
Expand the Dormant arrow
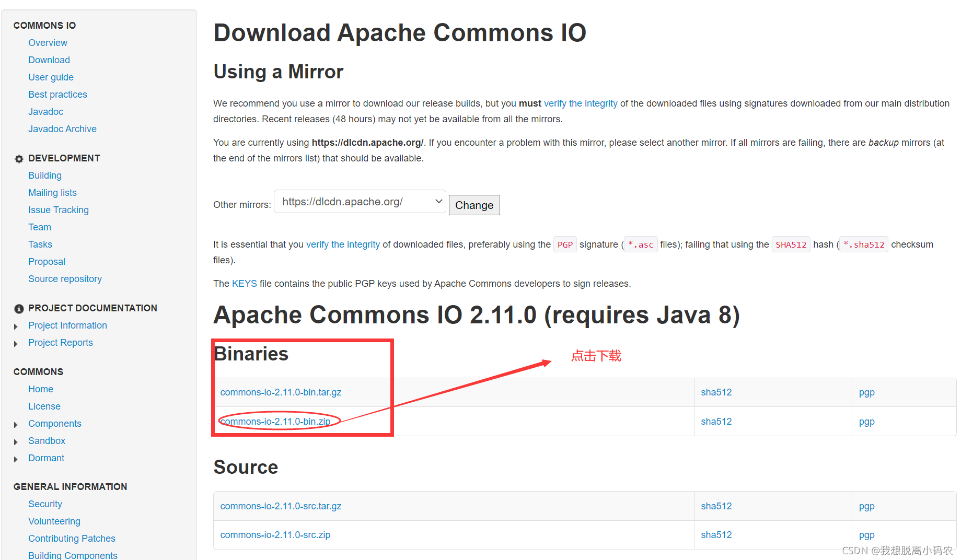coord(16,459)
